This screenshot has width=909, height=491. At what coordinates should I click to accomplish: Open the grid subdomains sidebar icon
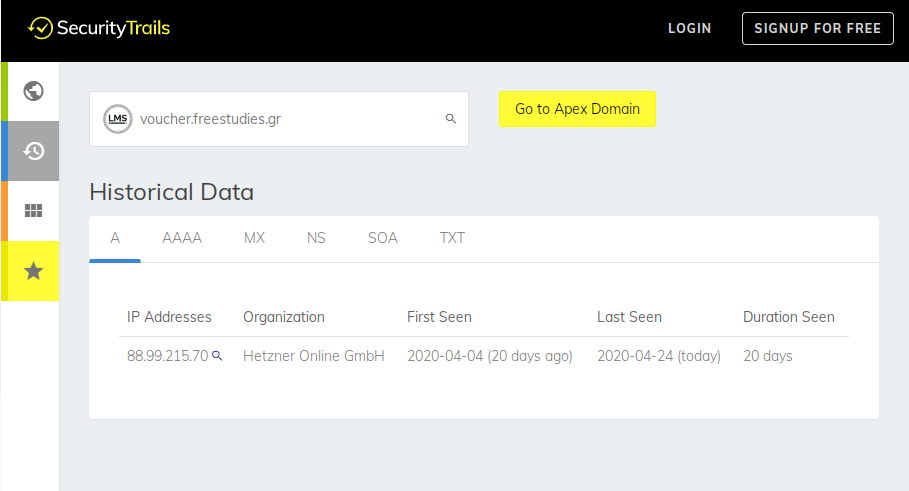[34, 210]
